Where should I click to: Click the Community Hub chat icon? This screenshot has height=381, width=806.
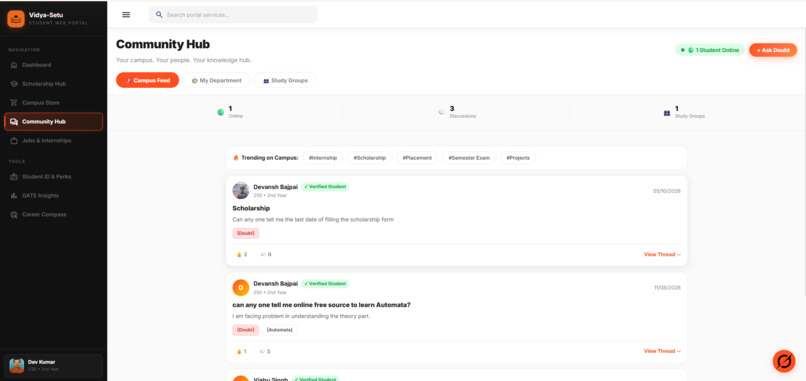pos(14,122)
